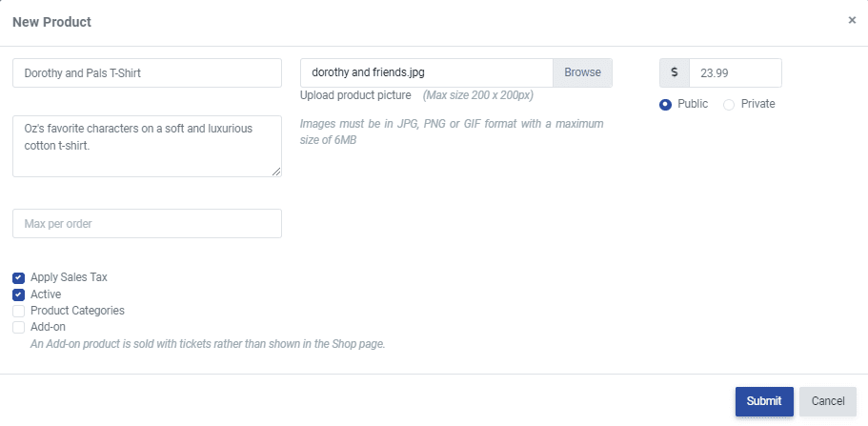
Task: Enable the Product Categories checkbox
Action: [19, 311]
